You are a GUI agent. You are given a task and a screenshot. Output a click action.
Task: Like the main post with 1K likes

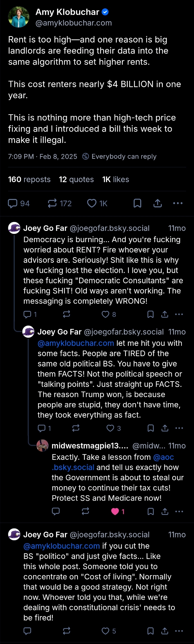click(92, 204)
